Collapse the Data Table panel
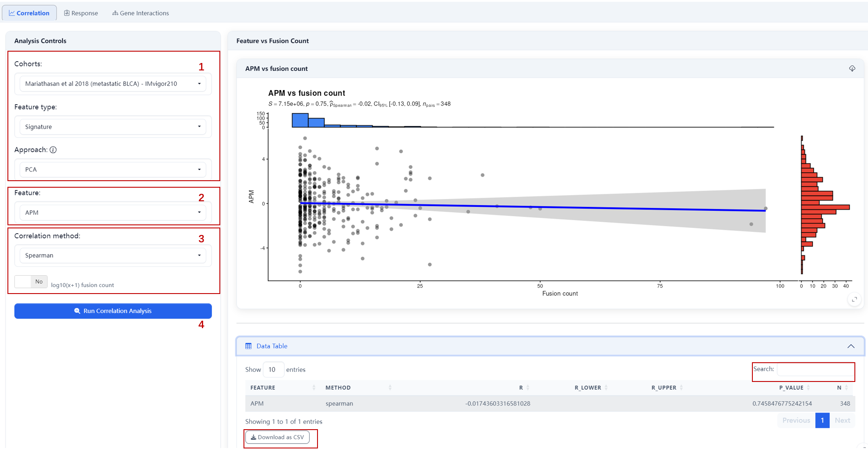The width and height of the screenshot is (868, 455). [x=851, y=346]
